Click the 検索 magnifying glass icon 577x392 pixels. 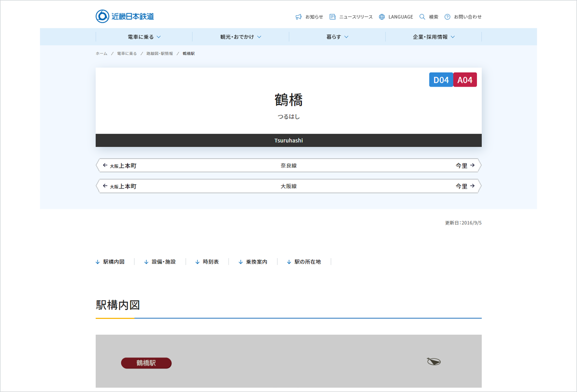[x=422, y=17]
